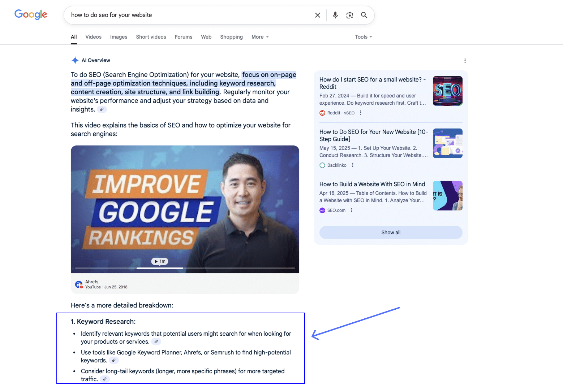The image size is (563, 392).
Task: Click 'Here's a more detailed breakdown:' text
Action: (x=122, y=305)
